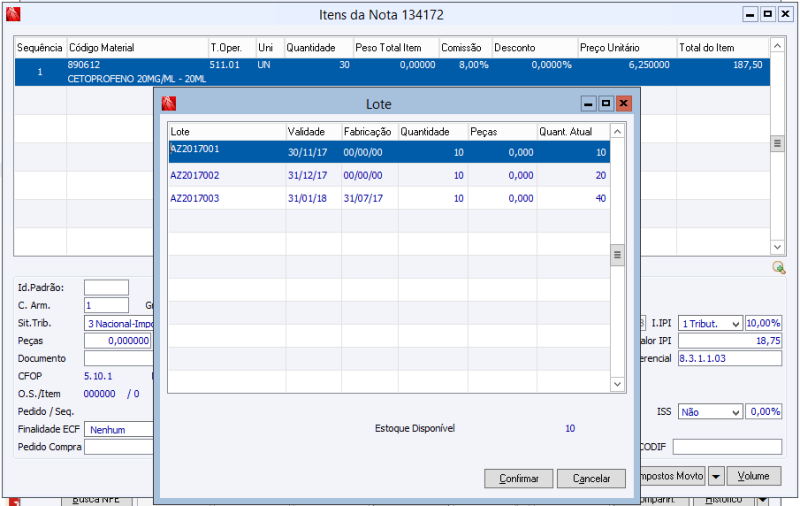Select lot row AZ2017001
This screenshot has width=800, height=506.
389,152
